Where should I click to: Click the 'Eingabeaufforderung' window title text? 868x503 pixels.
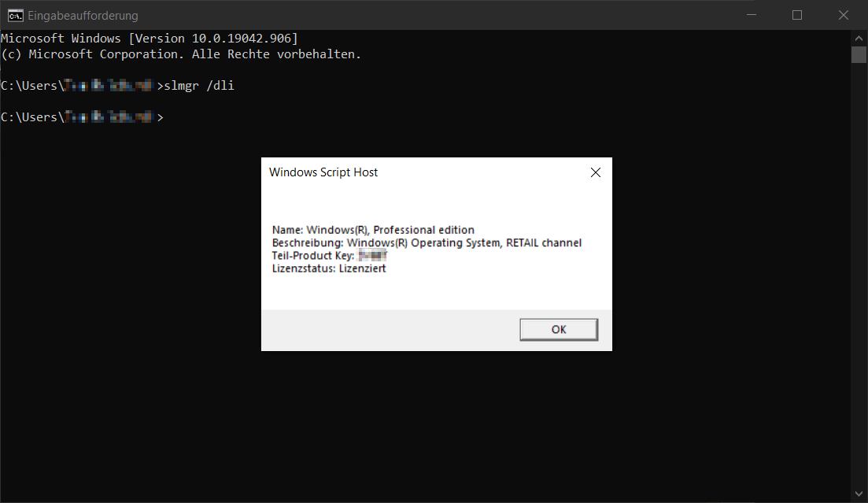83,16
